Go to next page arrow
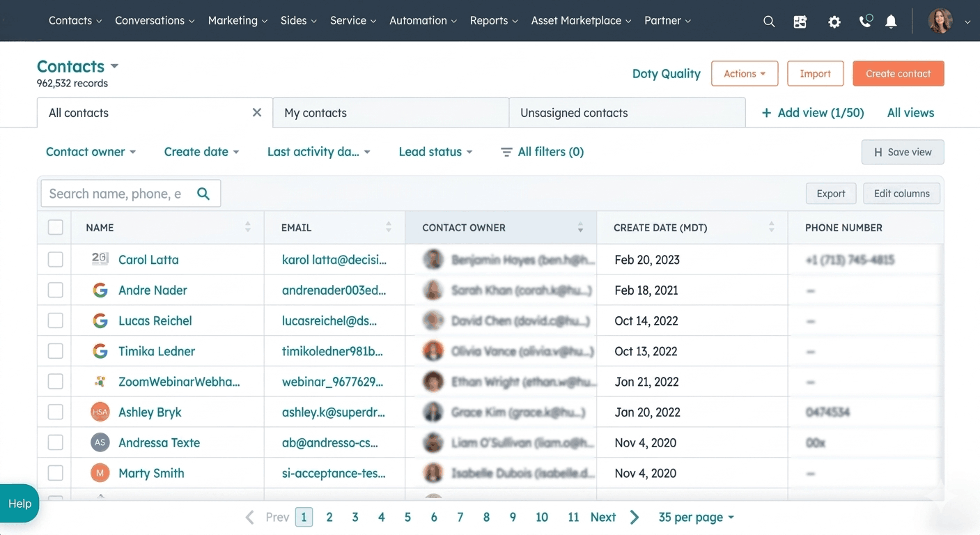The image size is (980, 535). tap(635, 517)
